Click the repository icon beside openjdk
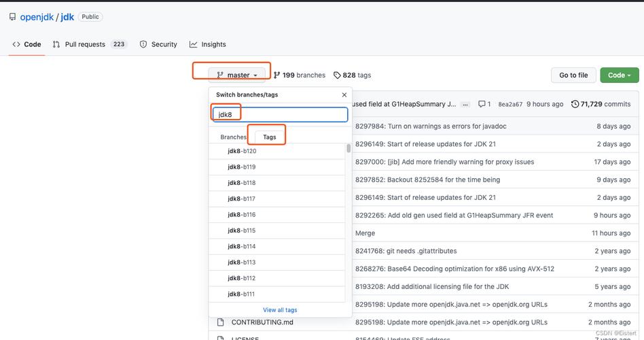Image resolution: width=644 pixels, height=340 pixels. coord(12,17)
